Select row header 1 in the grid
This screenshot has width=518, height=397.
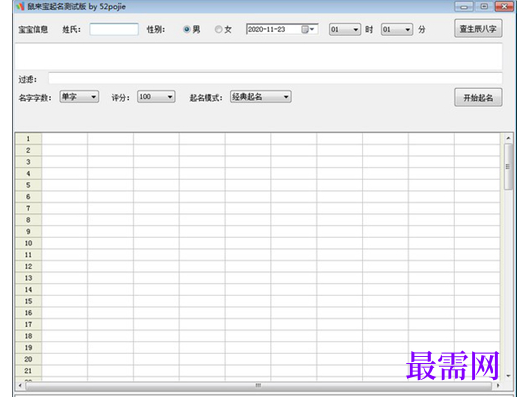[x=28, y=139]
